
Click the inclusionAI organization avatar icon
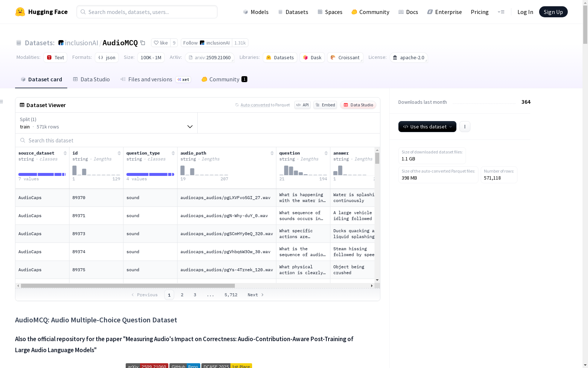click(x=61, y=43)
